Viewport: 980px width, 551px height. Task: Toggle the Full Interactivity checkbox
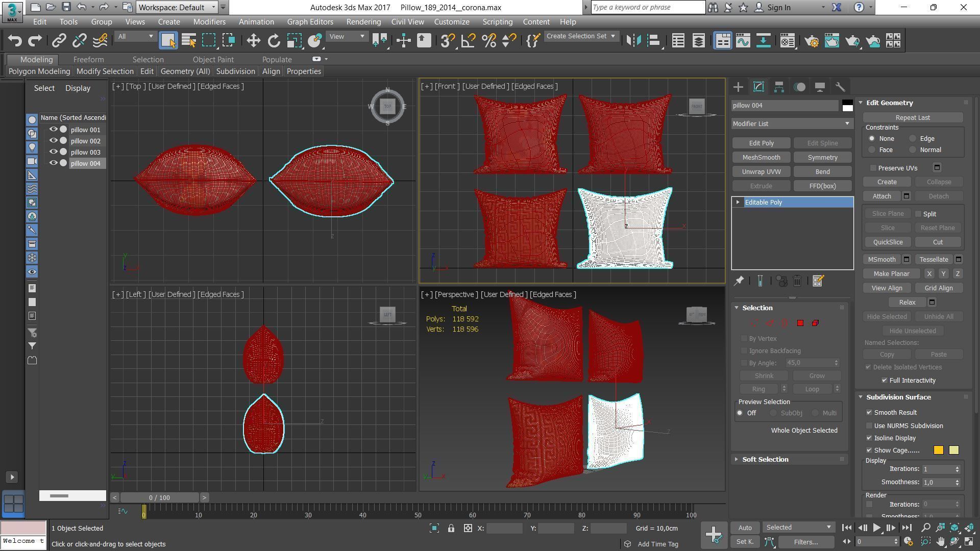tap(885, 381)
